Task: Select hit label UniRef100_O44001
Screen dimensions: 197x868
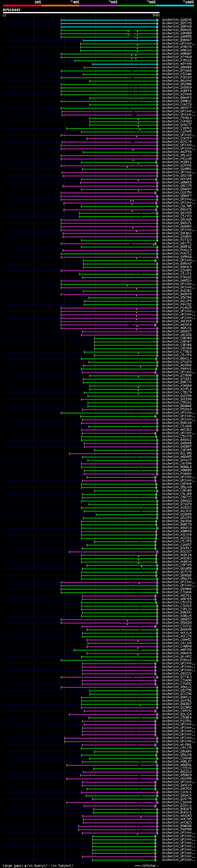Action: point(177,369)
